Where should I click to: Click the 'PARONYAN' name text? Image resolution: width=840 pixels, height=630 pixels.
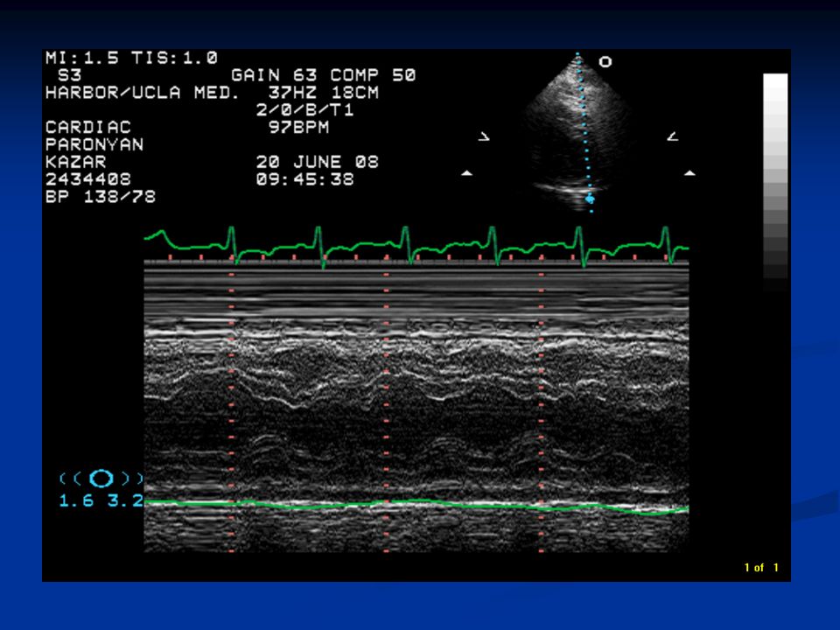(94, 144)
